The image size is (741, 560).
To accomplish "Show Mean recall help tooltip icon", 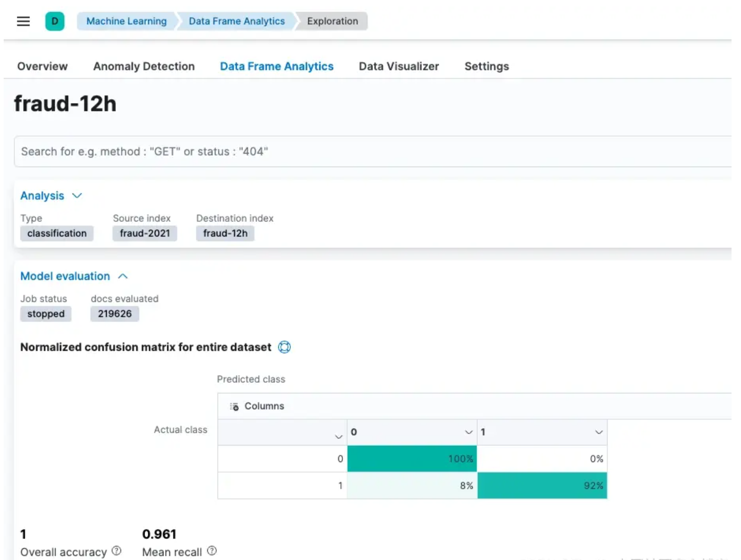I will coord(212,551).
